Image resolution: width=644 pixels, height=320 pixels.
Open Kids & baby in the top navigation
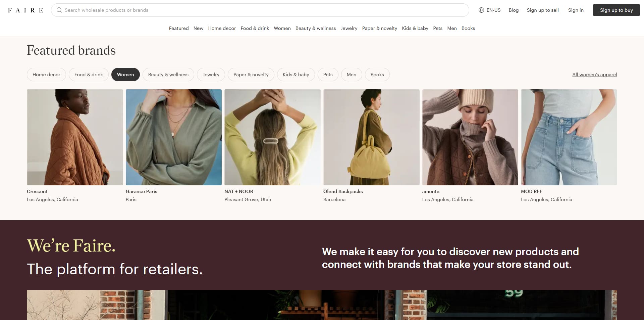(415, 28)
